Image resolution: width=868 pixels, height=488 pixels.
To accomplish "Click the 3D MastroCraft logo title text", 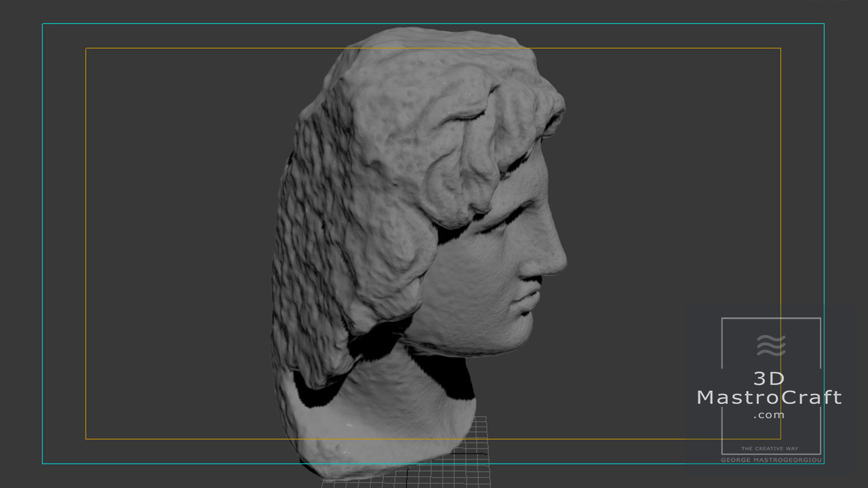I will pyautogui.click(x=770, y=388).
